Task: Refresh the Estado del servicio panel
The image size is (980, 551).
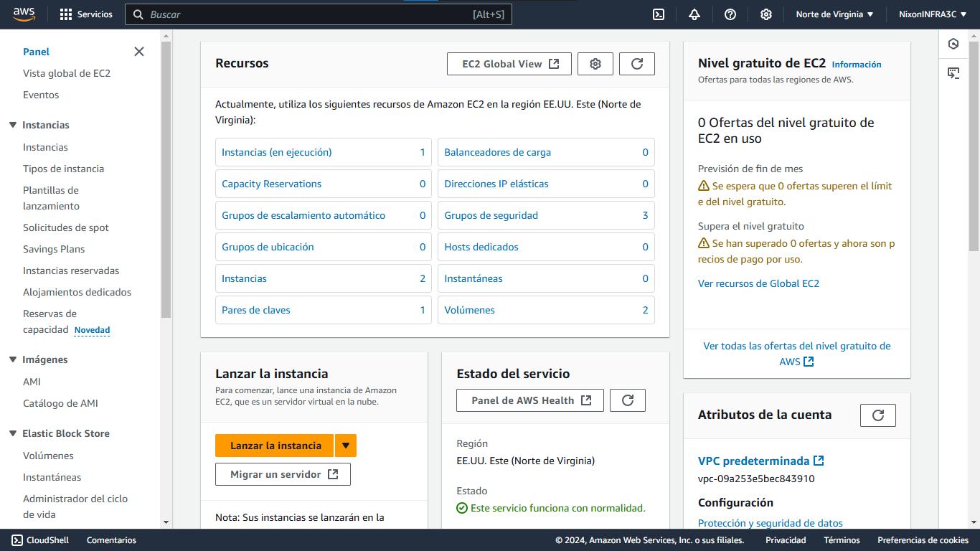Action: pos(628,400)
